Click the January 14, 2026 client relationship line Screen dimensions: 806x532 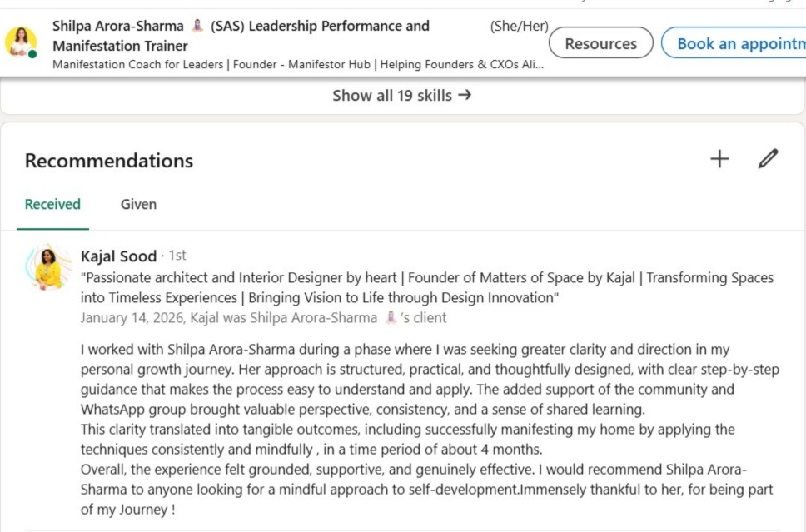(263, 317)
